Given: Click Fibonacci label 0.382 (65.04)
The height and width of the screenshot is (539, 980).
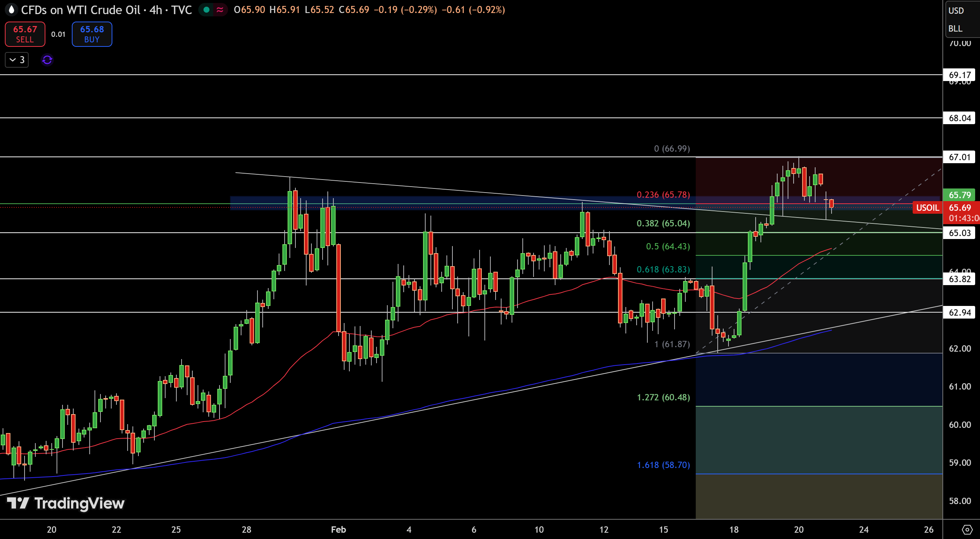Looking at the screenshot, I should coord(663,223).
